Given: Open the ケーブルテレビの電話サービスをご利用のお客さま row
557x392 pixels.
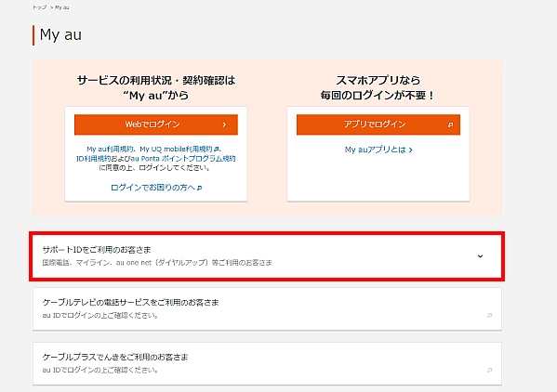Looking at the screenshot, I should (267, 309).
